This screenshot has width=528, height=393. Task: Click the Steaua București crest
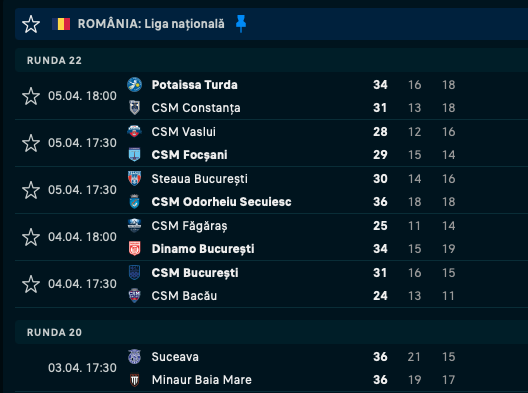pyautogui.click(x=134, y=178)
